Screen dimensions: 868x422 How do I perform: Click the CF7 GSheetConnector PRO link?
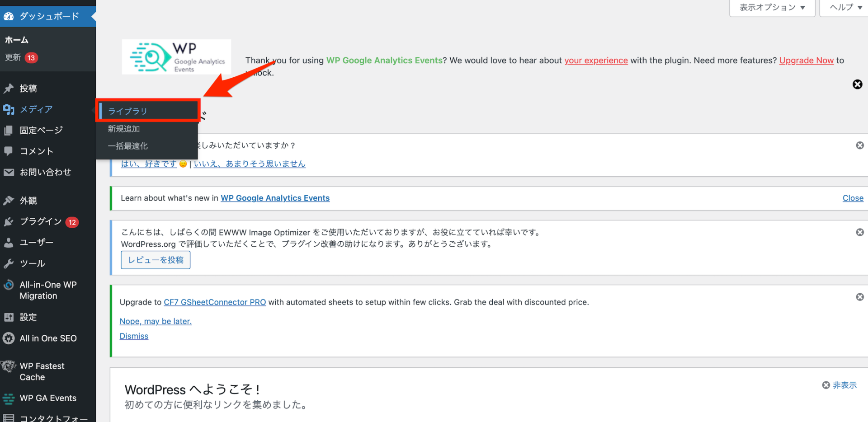(215, 302)
